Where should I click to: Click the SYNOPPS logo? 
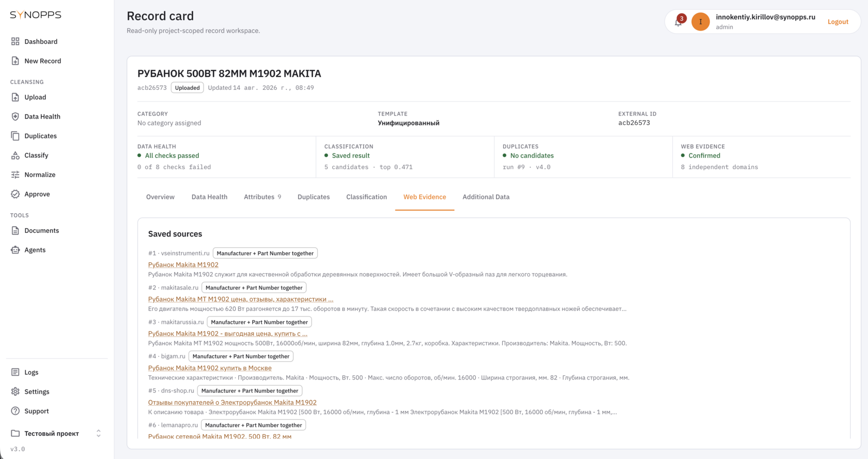36,14
